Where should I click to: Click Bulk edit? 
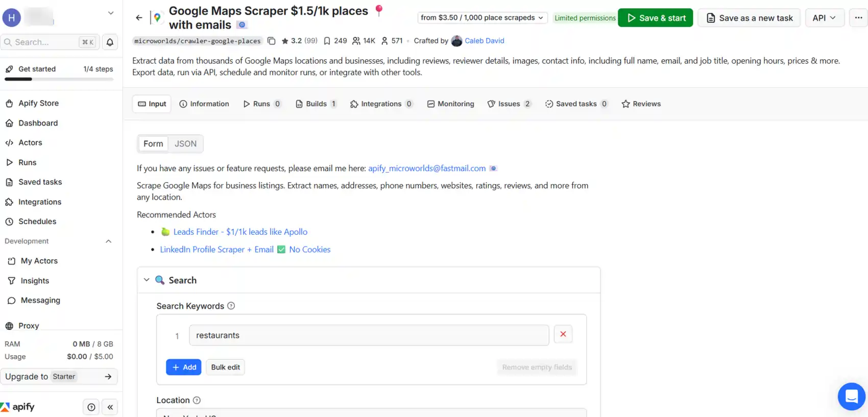point(225,367)
